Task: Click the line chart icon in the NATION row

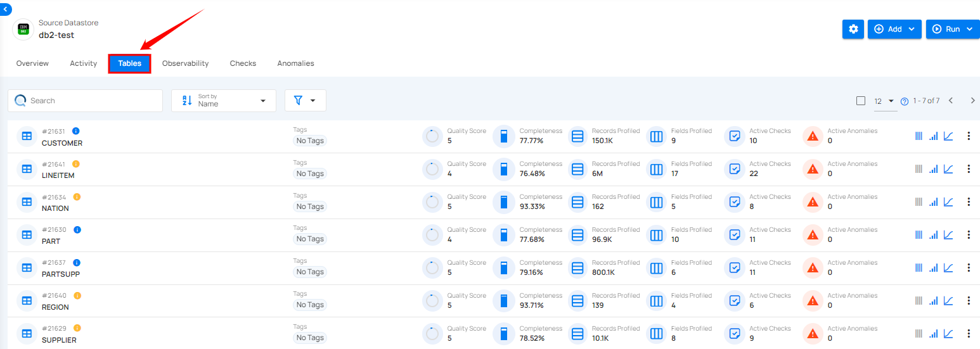Action: (x=948, y=201)
